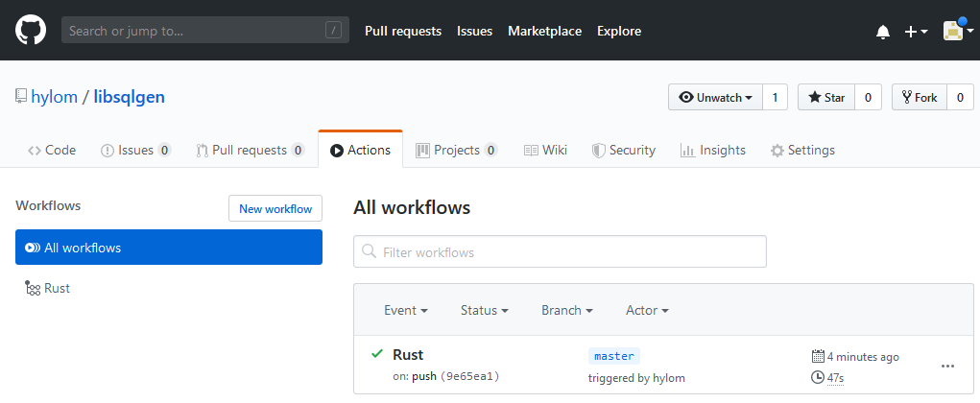Image resolution: width=980 pixels, height=403 pixels.
Task: Open GitHub home via the Octocat logo
Action: tap(31, 30)
